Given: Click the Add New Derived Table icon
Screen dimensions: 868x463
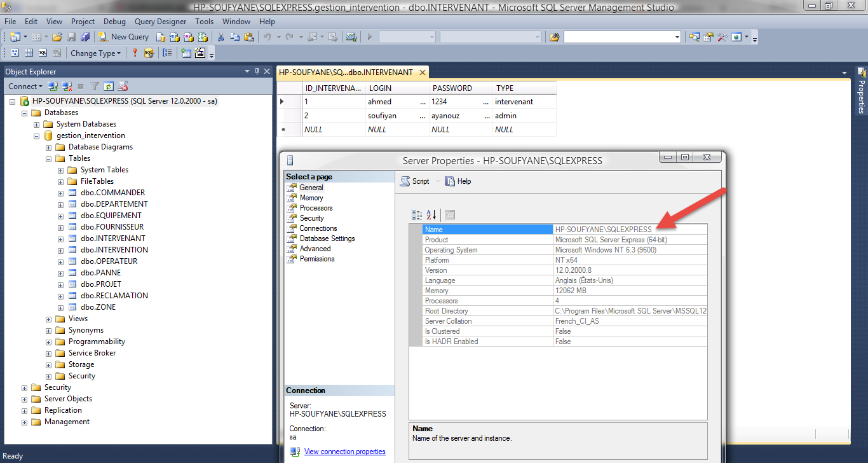Looking at the screenshot, I should tap(200, 53).
